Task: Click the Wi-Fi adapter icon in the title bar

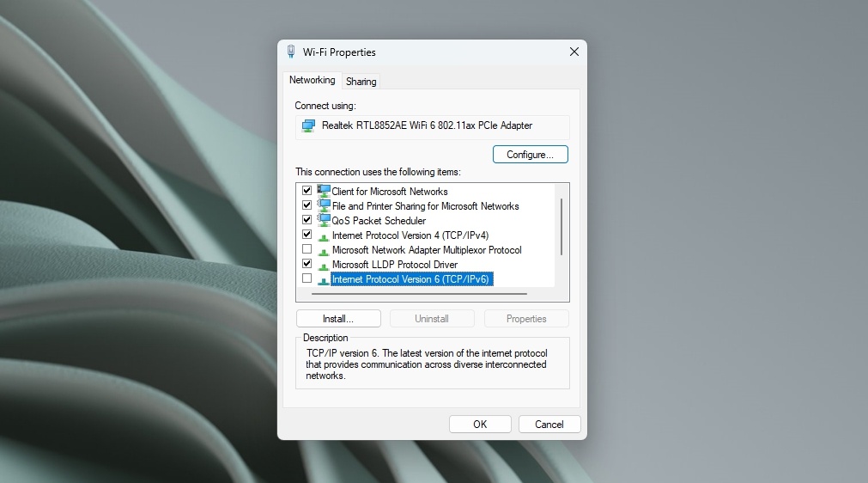Action: click(x=291, y=52)
